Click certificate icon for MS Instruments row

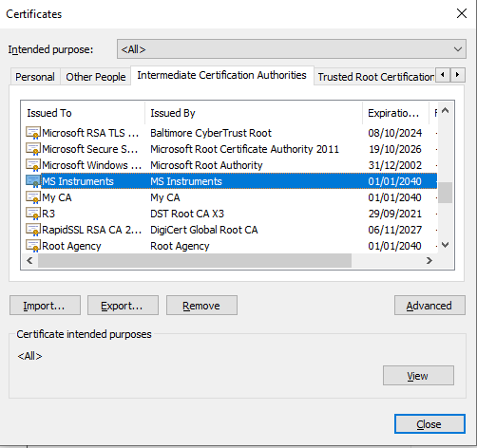(33, 181)
